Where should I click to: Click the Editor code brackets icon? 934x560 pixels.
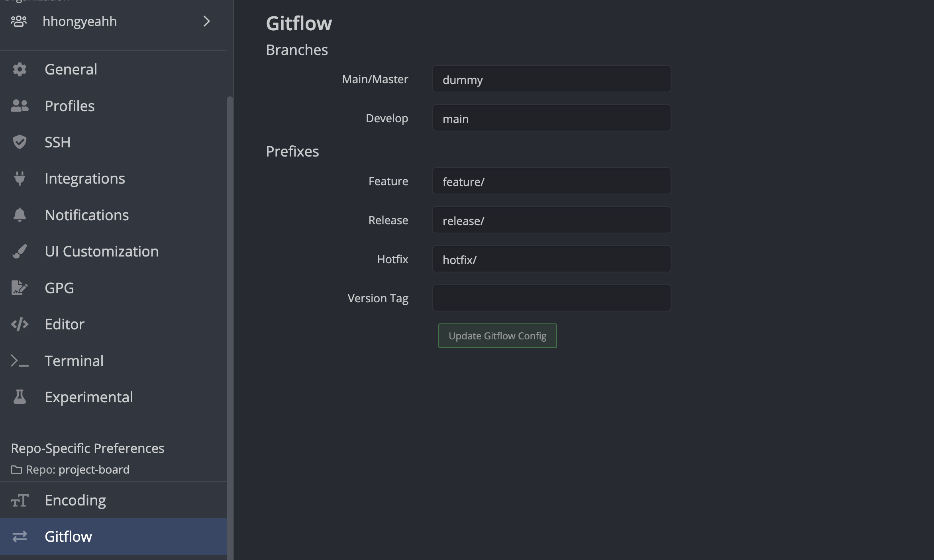[x=20, y=324]
